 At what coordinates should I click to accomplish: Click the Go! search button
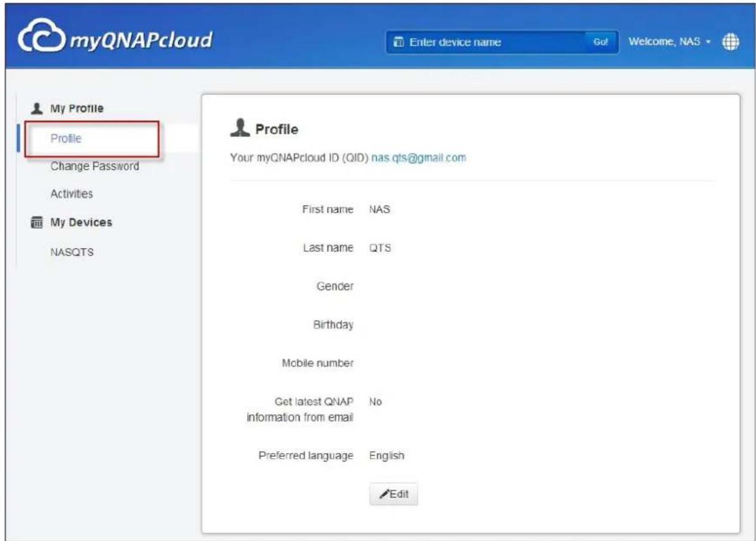coord(600,42)
